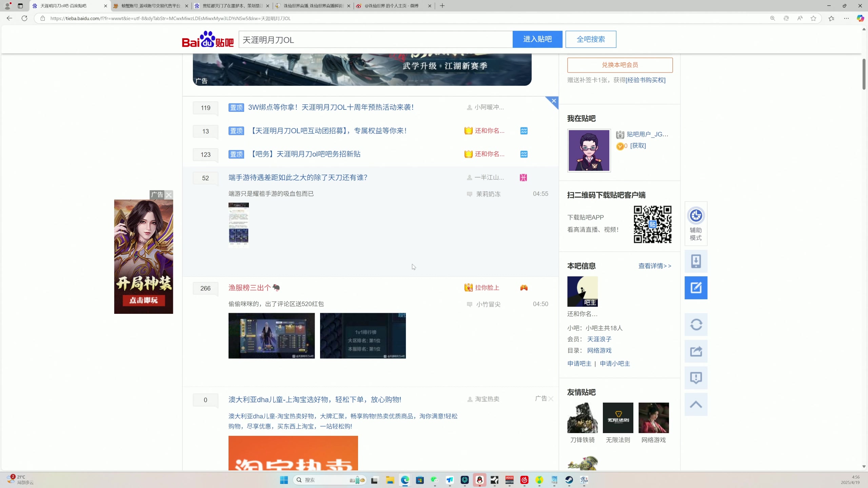Open the 经验书购买权 link
The width and height of the screenshot is (868, 488).
coord(645,80)
